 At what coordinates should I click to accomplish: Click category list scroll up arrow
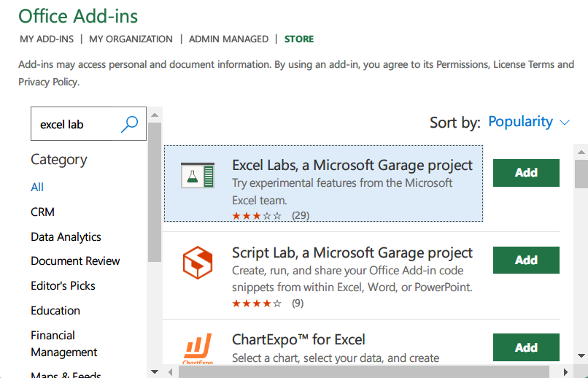(x=155, y=115)
